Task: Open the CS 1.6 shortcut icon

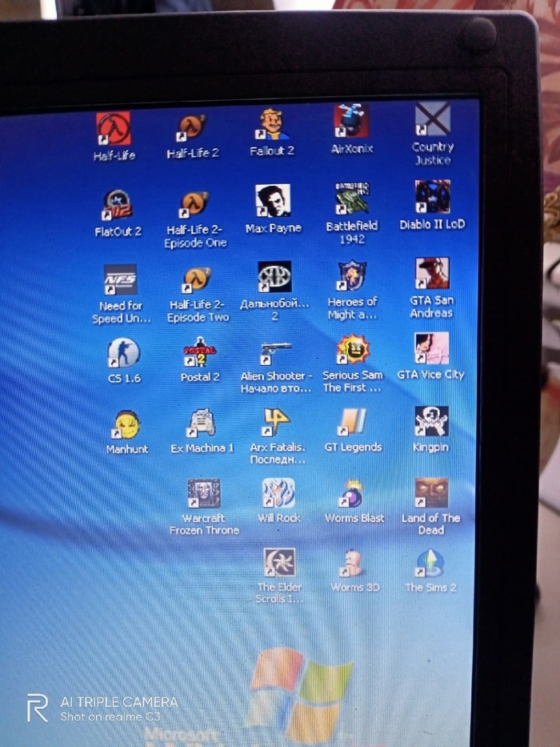Action: pyautogui.click(x=123, y=352)
